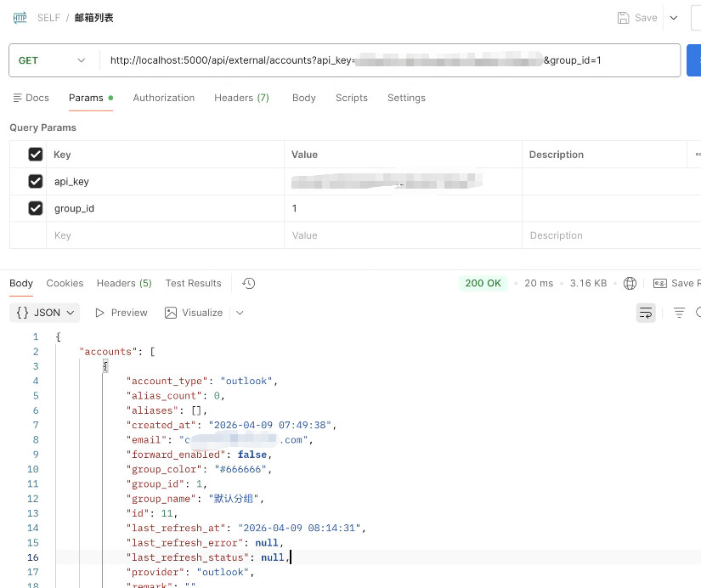Viewport: 701px width, 588px height.
Task: Click the empty Key placeholder cell
Action: pos(165,235)
